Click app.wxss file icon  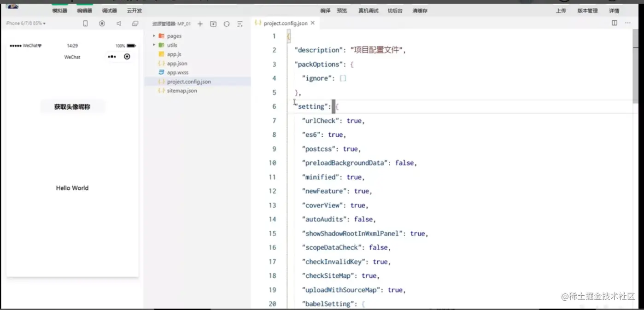click(161, 72)
